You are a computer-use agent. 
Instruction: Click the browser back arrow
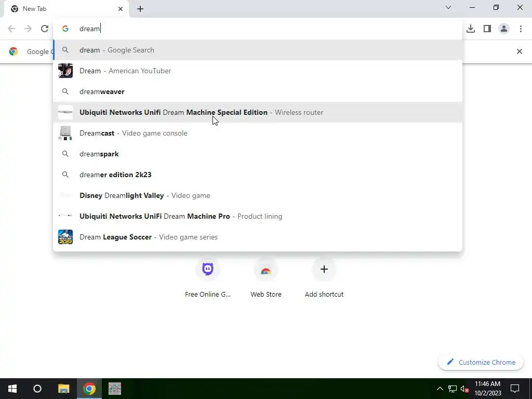[x=11, y=29]
